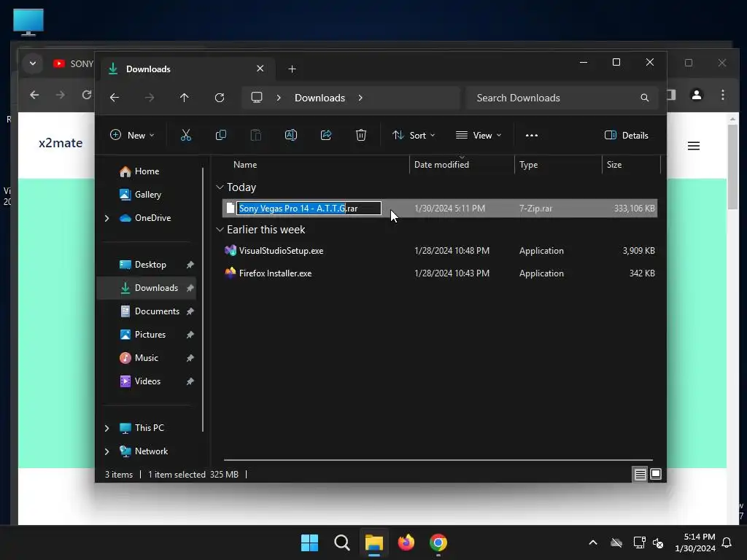Collapse the Today group
747x560 pixels.
click(220, 187)
